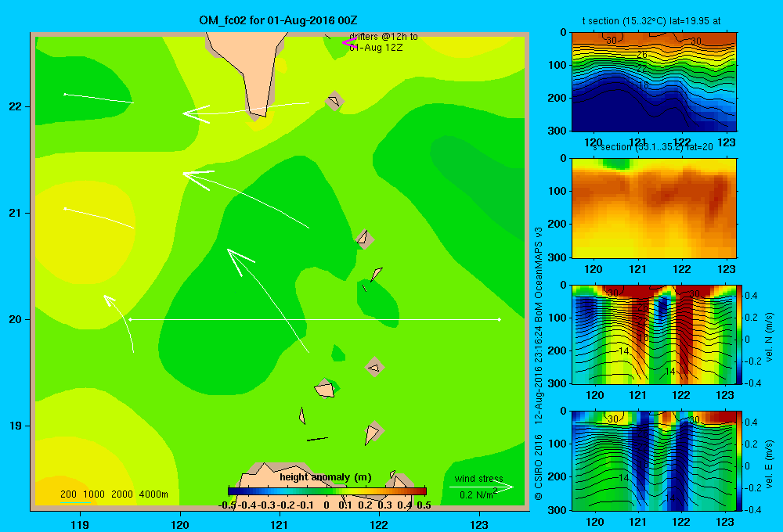The height and width of the screenshot is (532, 783).
Task: Click east endpoint of white section line
Action: click(500, 319)
